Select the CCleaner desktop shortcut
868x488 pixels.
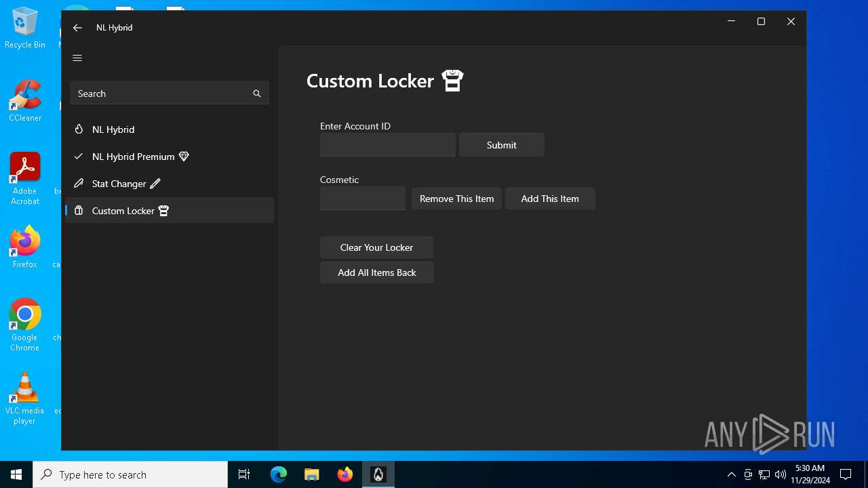click(25, 100)
